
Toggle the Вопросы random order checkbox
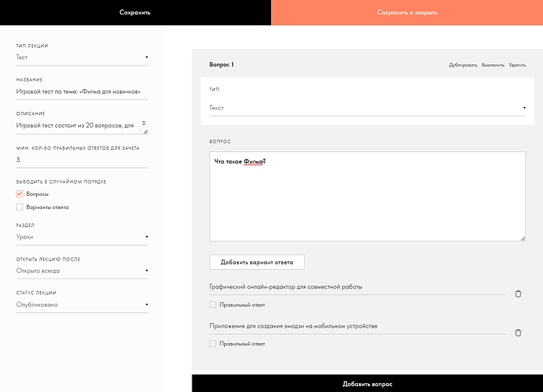click(x=20, y=194)
